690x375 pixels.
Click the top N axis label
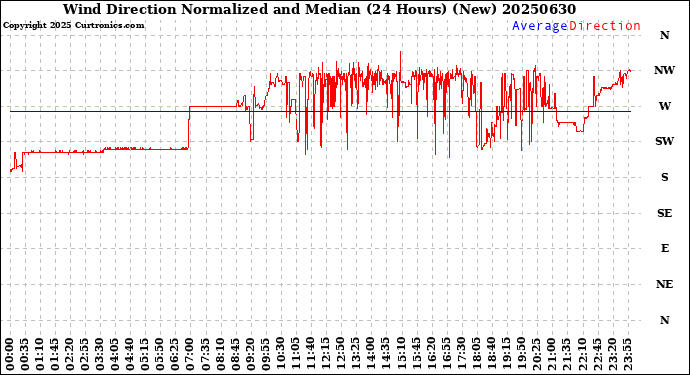coord(664,35)
